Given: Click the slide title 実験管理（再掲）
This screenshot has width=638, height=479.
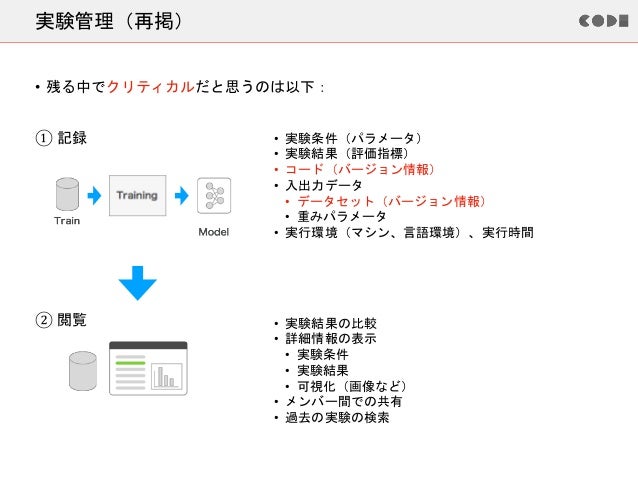Looking at the screenshot, I should coord(110,21).
